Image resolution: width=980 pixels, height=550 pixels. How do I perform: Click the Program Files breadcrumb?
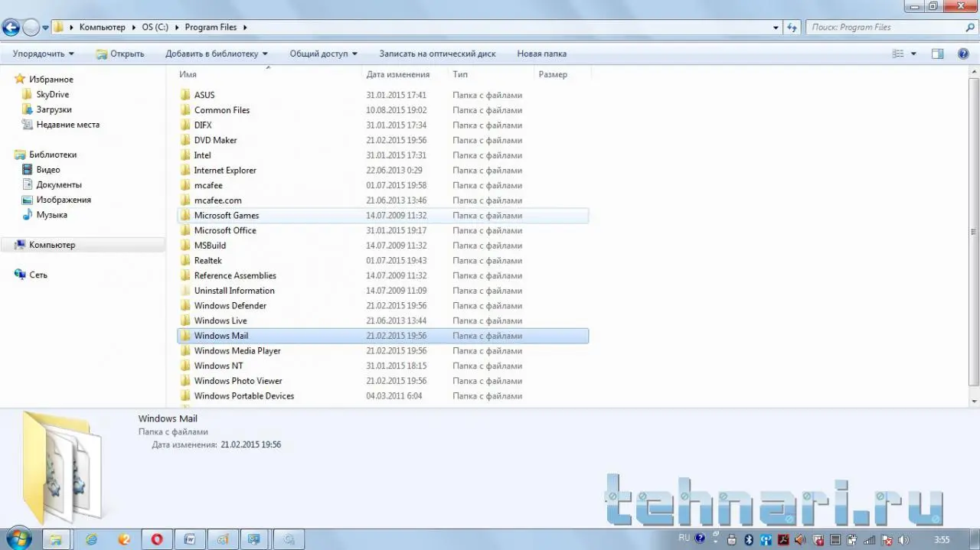[211, 28]
